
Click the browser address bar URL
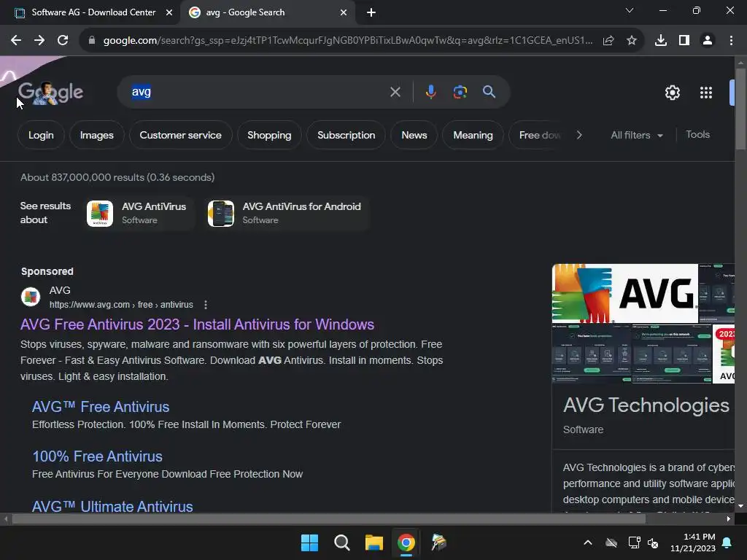[348, 41]
